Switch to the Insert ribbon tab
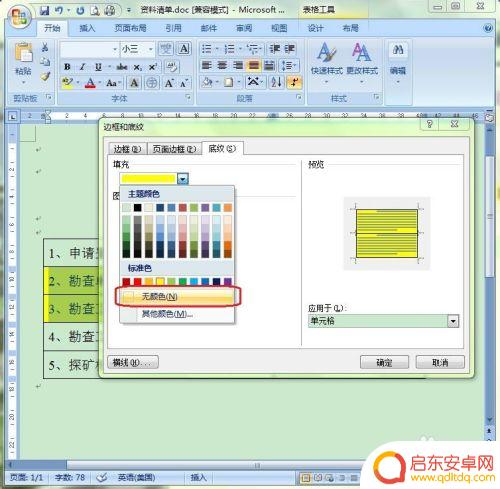This screenshot has width=500, height=489. point(88,28)
